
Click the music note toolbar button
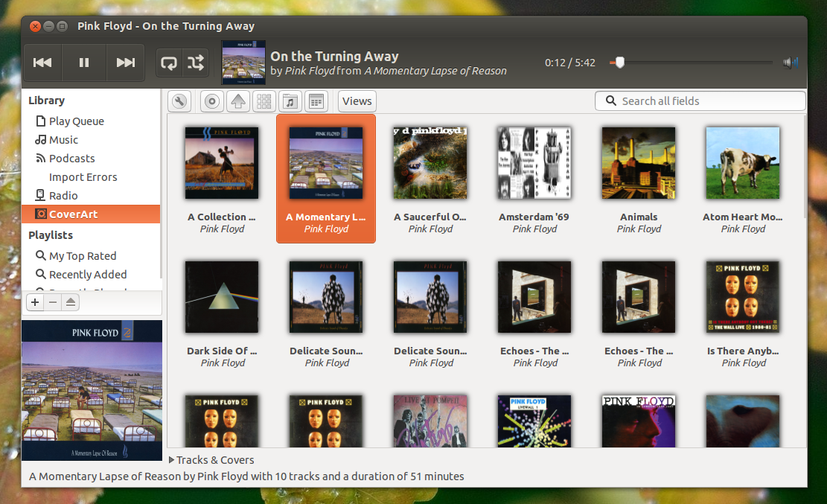(290, 101)
